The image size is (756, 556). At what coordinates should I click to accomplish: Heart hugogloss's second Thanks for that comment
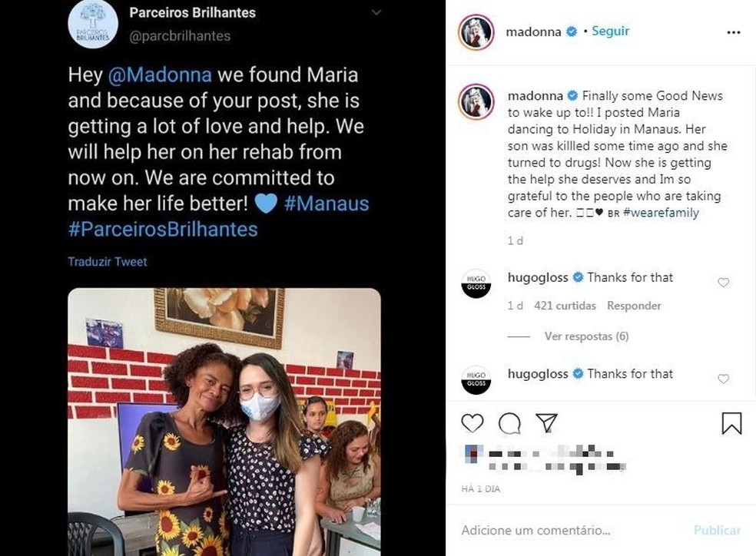(723, 379)
